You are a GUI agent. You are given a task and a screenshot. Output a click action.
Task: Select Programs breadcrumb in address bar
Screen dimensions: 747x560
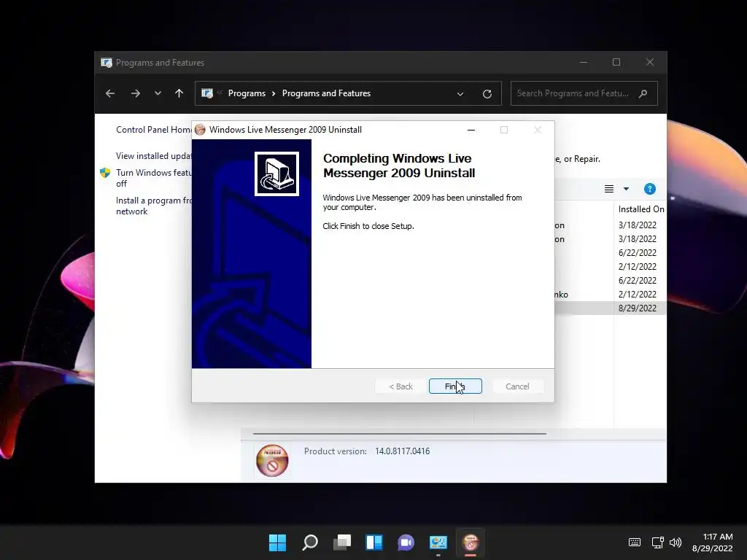(x=247, y=93)
